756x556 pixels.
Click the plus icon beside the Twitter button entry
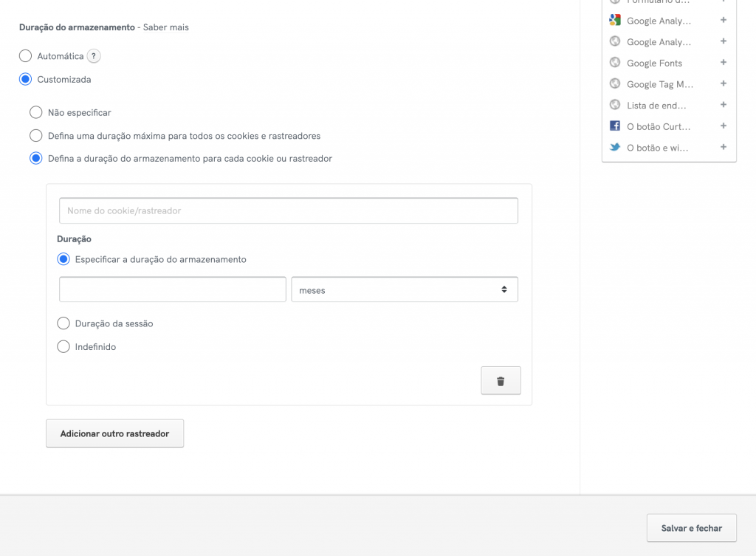coord(724,148)
